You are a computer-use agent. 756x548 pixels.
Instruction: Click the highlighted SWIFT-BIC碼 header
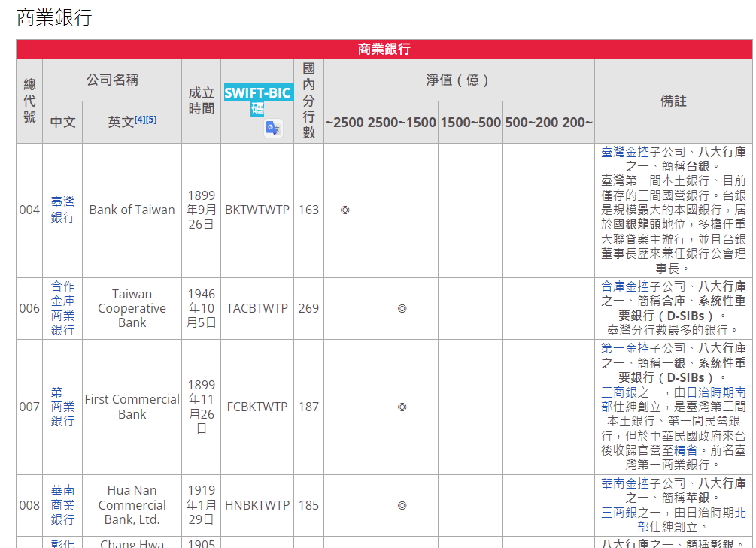click(x=257, y=100)
